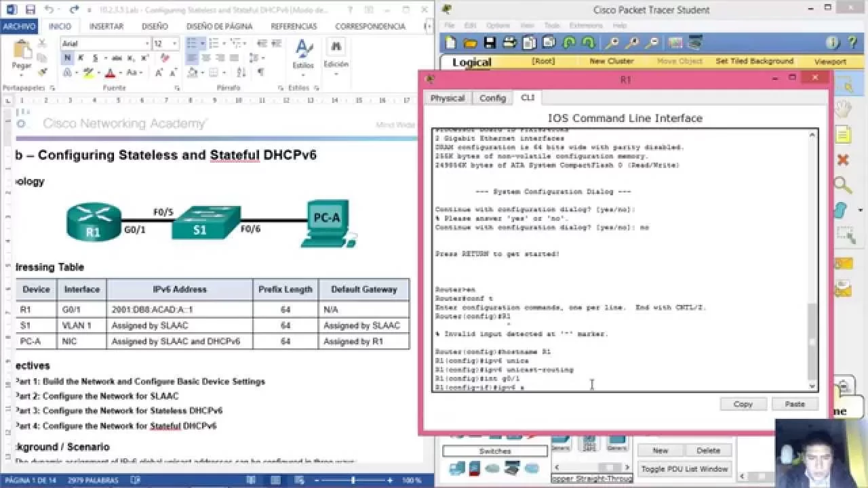Clear all formatting with eraser icon

[x=165, y=58]
